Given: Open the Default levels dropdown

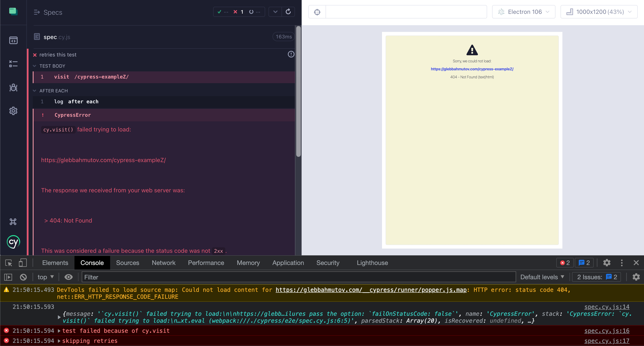Looking at the screenshot, I should point(542,277).
